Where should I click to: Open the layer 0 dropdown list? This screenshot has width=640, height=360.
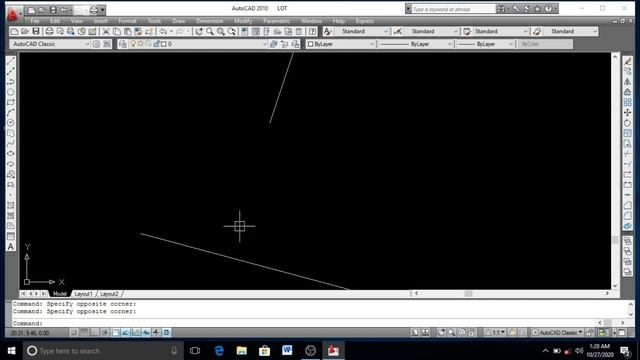point(264,44)
